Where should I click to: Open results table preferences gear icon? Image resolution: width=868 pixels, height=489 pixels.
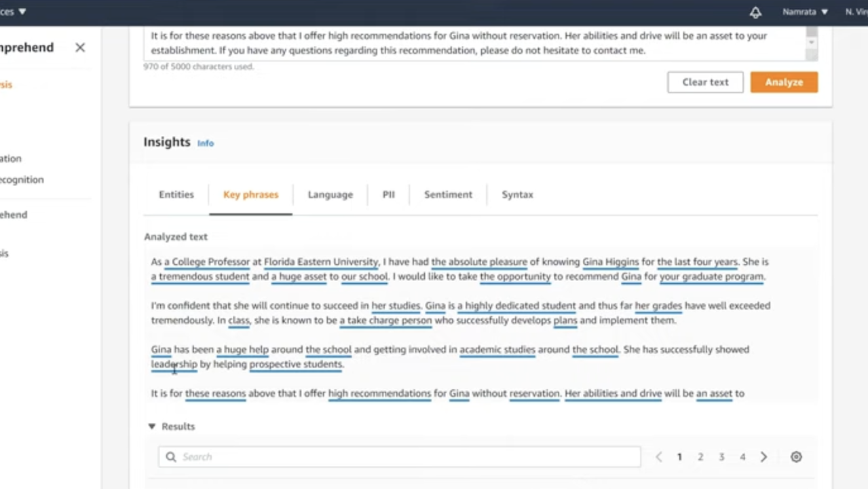(x=795, y=456)
